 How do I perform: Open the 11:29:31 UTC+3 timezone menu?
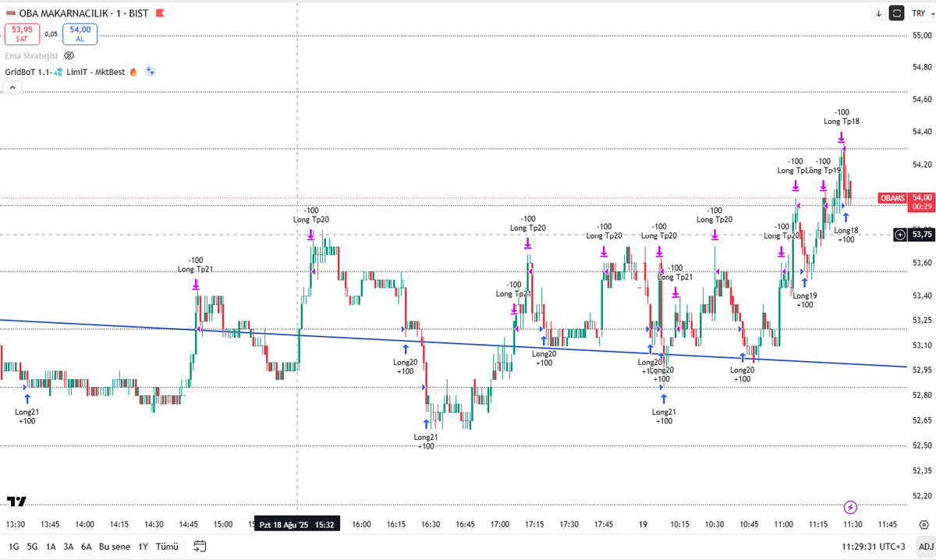coord(874,547)
